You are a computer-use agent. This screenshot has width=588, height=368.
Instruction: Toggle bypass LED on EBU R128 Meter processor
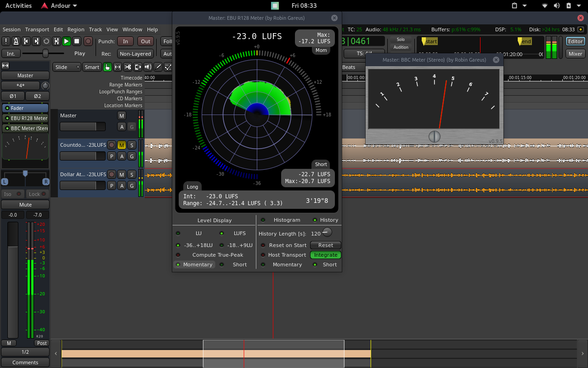[x=7, y=118]
